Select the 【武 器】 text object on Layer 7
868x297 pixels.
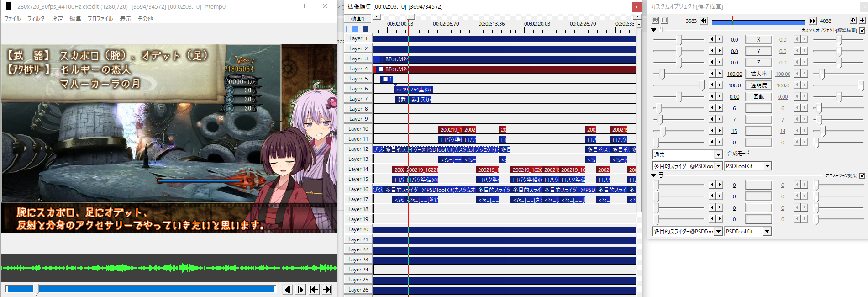[x=413, y=99]
